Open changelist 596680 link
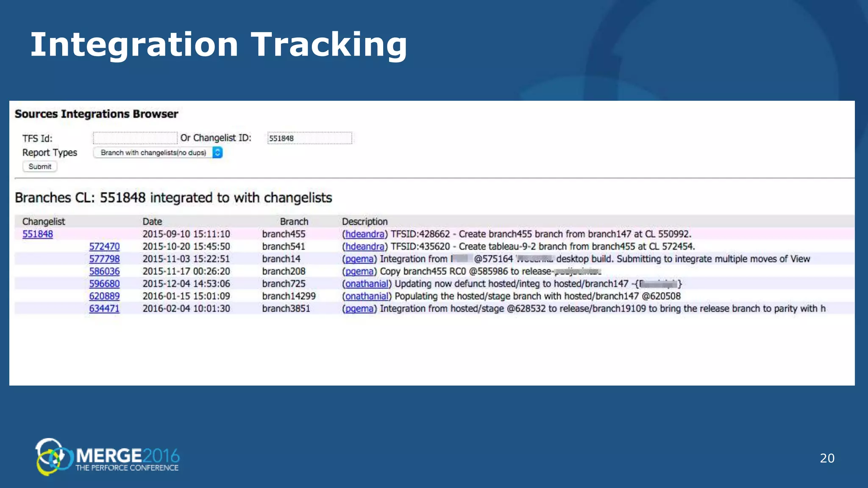 (104, 283)
